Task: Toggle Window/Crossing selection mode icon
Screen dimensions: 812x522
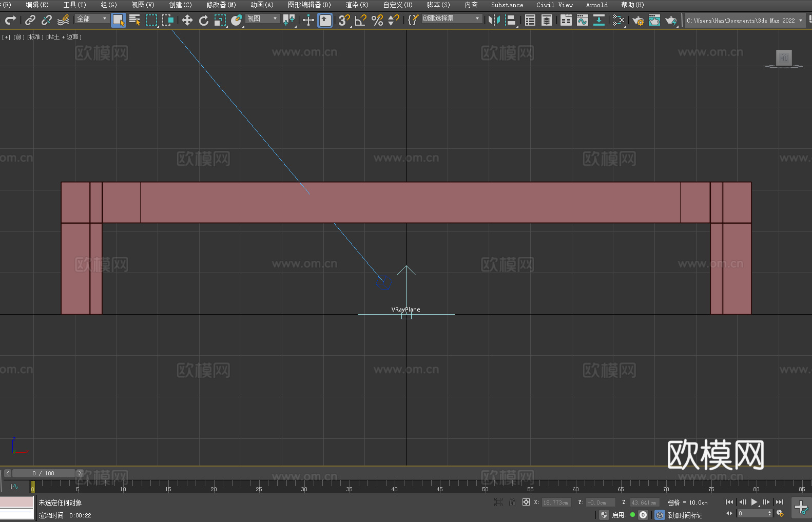Action: coord(168,20)
